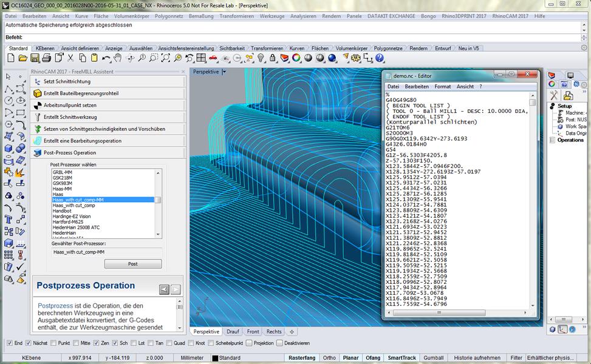
Task: Enable the Projektion checkbox
Action: pos(249,343)
